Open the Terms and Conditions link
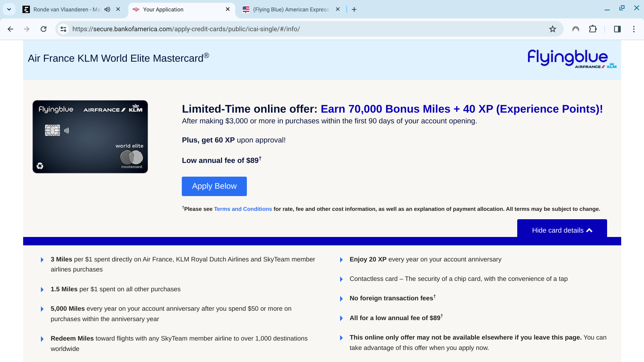Image resolution: width=644 pixels, height=362 pixels. (243, 209)
